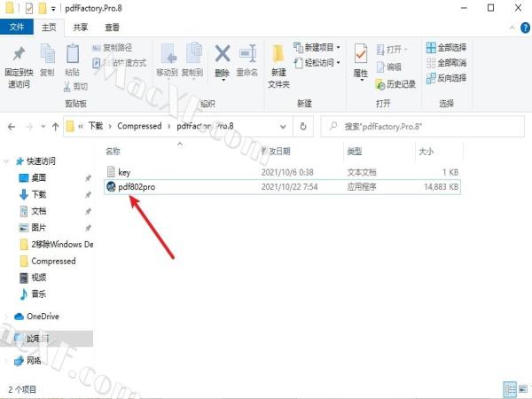Open the File (文件) tab
This screenshot has height=399, width=532.
tap(17, 27)
